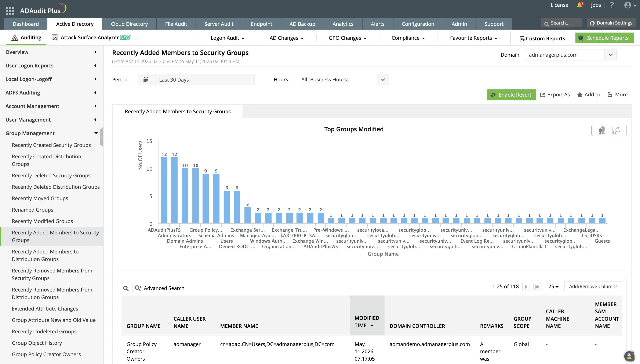Open Extended Attribute Changes report
Image resolution: width=640 pixels, height=364 pixels.
click(45, 309)
